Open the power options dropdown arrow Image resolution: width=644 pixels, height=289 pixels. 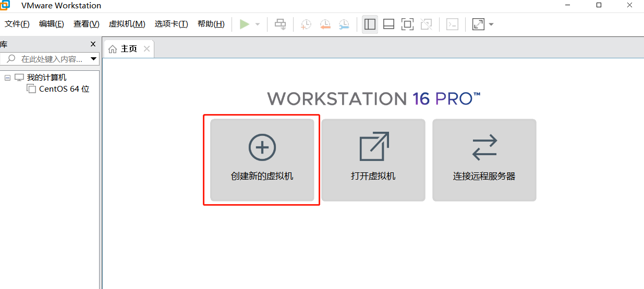tap(258, 24)
